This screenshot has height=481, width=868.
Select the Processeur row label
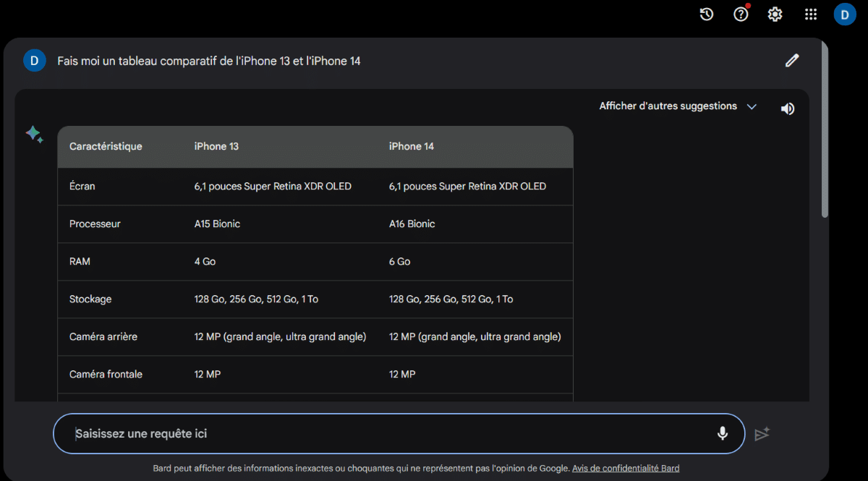[x=95, y=224]
